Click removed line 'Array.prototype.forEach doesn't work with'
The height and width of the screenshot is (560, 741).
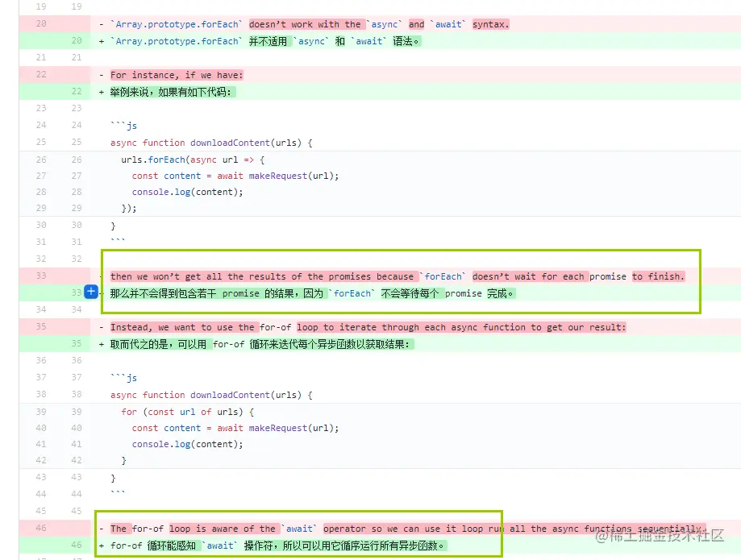pyautogui.click(x=310, y=24)
